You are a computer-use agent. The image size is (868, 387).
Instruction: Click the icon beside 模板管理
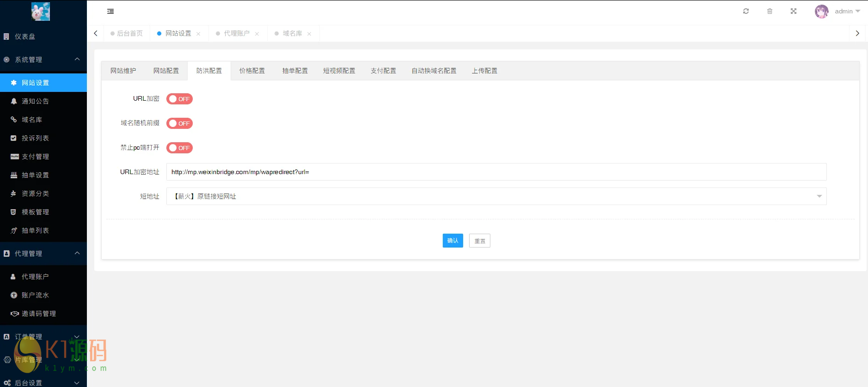[x=14, y=212]
